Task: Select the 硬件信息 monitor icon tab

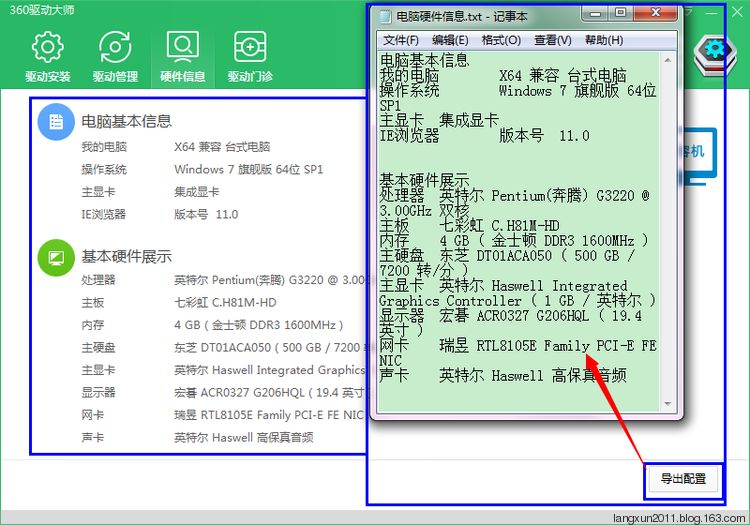Action: pyautogui.click(x=182, y=56)
